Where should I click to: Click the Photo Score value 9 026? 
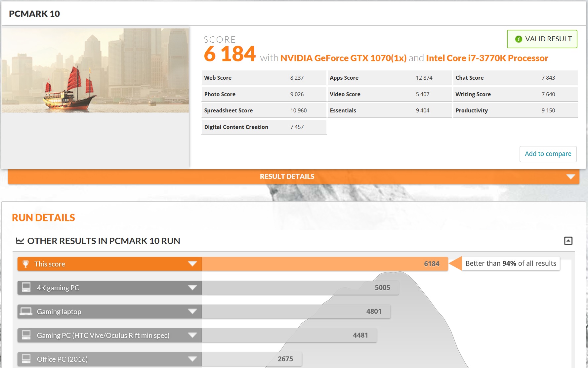297,94
